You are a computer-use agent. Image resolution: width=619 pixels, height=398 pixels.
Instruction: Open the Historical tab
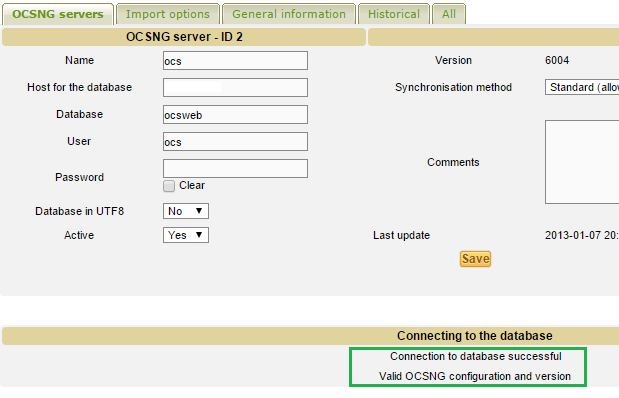pyautogui.click(x=394, y=14)
